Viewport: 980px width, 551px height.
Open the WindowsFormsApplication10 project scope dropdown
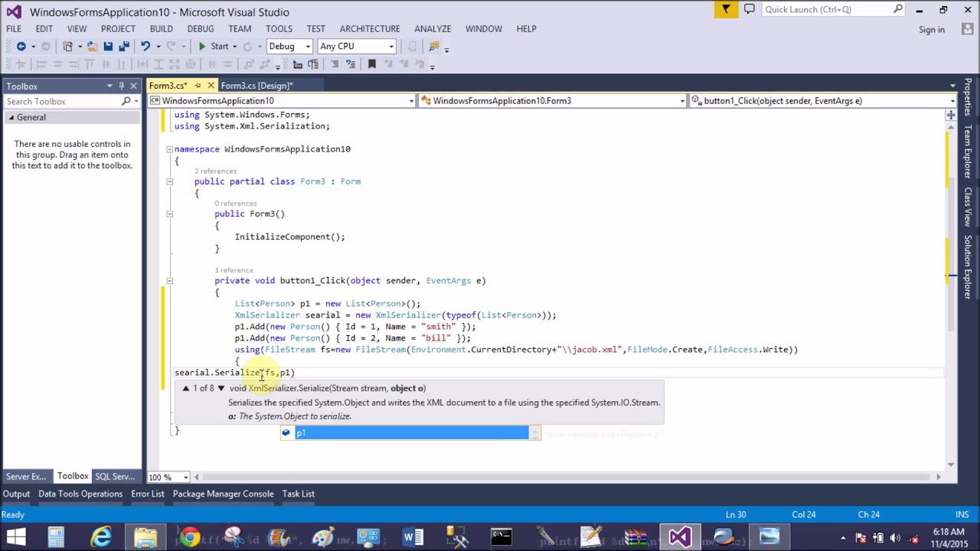click(411, 101)
